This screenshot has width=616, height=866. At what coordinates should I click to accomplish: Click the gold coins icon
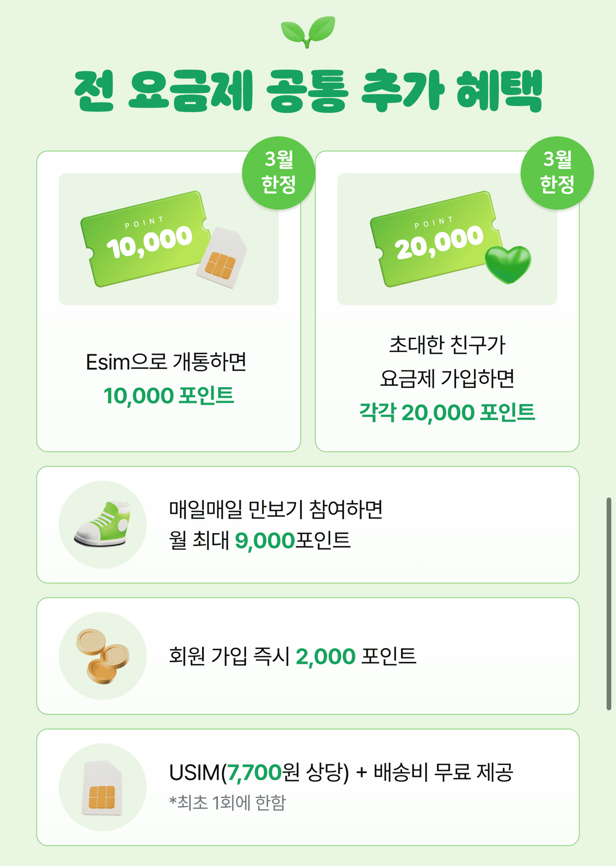click(x=103, y=656)
